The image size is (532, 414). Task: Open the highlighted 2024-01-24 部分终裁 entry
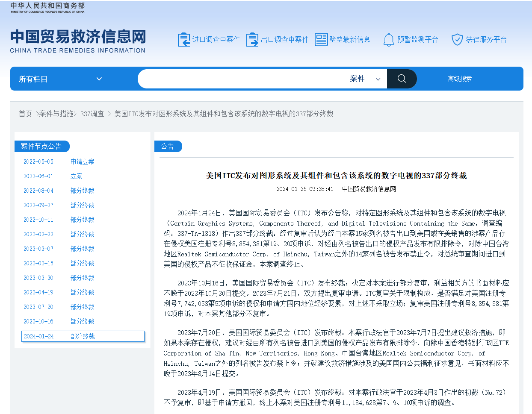coord(83,336)
